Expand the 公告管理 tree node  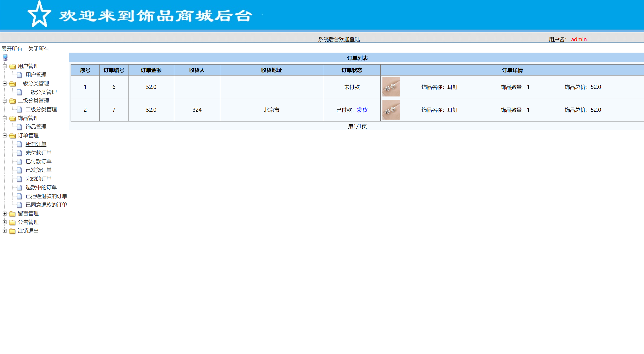[x=5, y=222]
